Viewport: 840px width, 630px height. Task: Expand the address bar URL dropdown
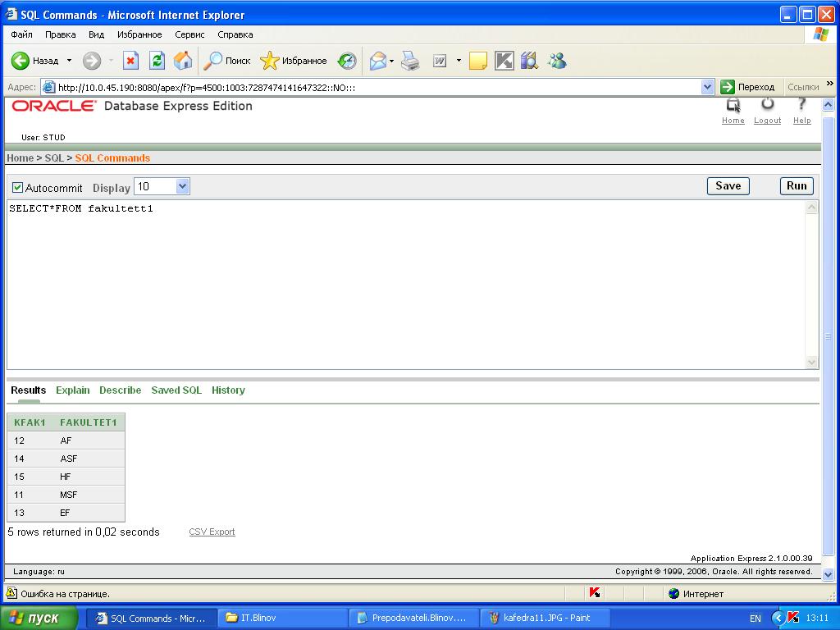[x=707, y=87]
